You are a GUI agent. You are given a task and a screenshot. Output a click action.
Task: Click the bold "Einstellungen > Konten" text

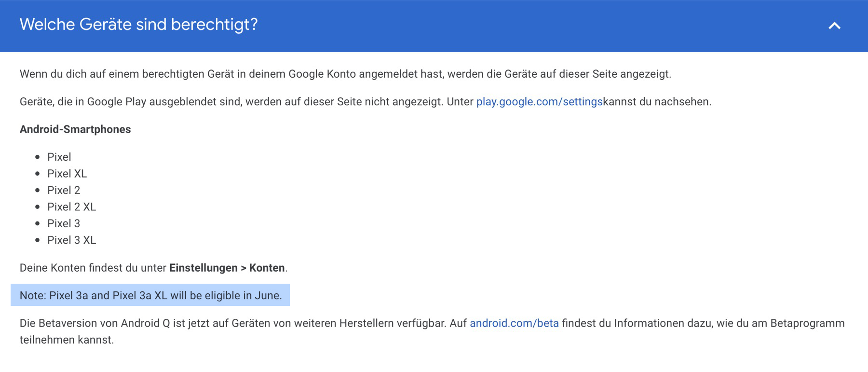227,268
